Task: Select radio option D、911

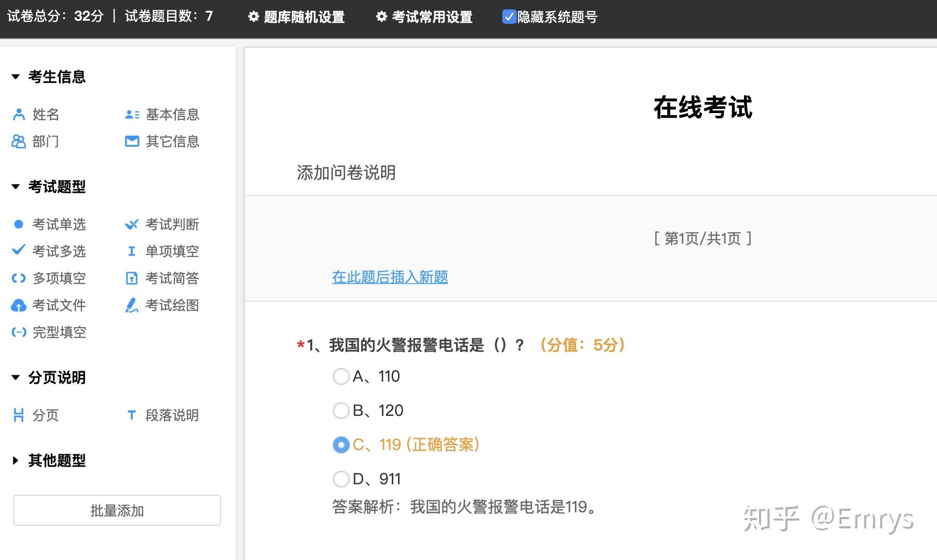Action: point(341,479)
